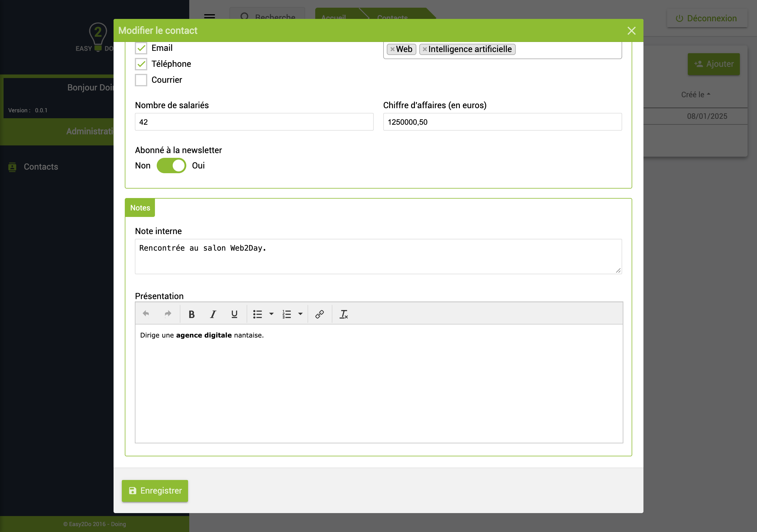Screen dimensions: 757x532
Task: Expand the bullet list style dropdown
Action: click(x=271, y=314)
